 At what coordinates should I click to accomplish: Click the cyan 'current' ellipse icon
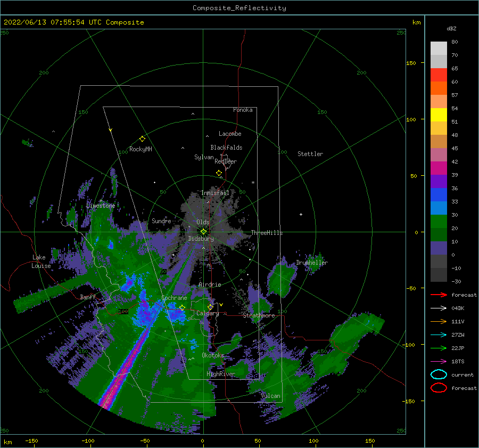point(439,374)
